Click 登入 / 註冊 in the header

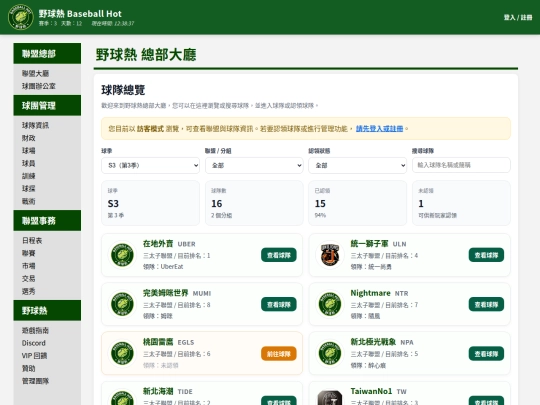point(518,17)
